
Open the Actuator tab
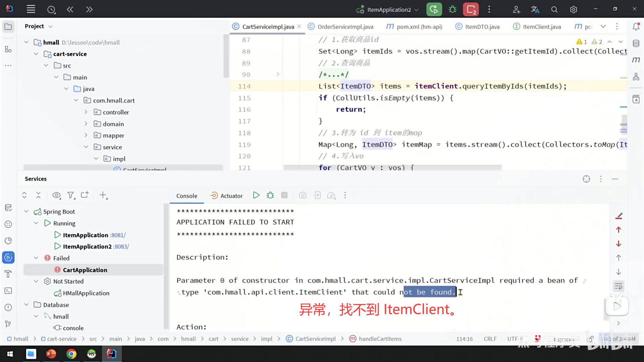(226, 196)
